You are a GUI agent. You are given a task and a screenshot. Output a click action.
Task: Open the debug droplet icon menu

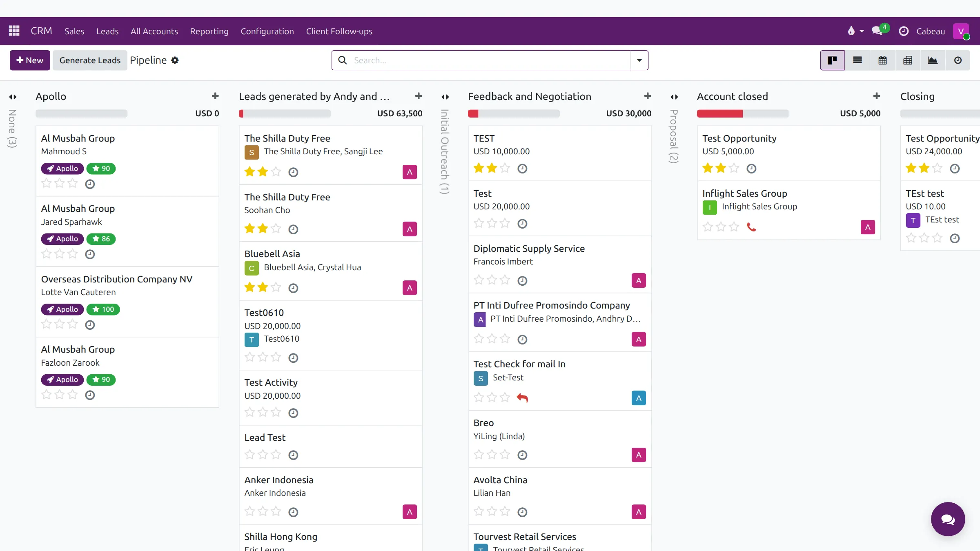point(855,31)
